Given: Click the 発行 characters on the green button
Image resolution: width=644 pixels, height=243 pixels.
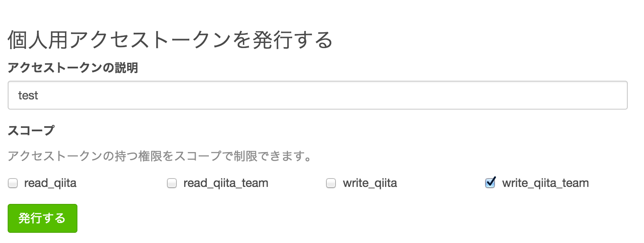Looking at the screenshot, I should pos(30,218).
